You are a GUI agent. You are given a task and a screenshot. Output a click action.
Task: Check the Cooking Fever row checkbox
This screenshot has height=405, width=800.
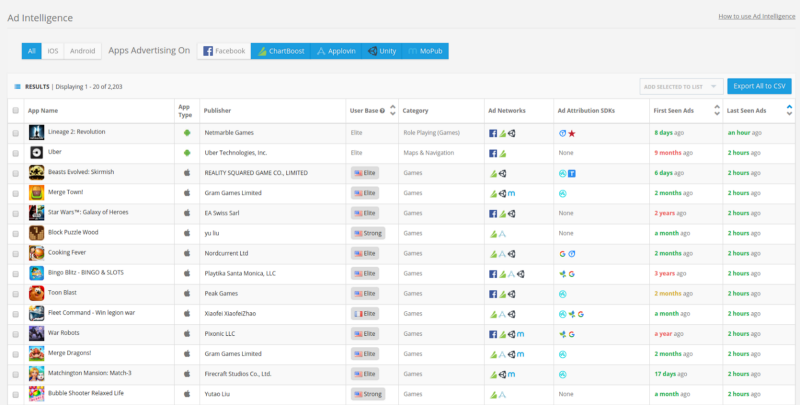[x=15, y=254]
